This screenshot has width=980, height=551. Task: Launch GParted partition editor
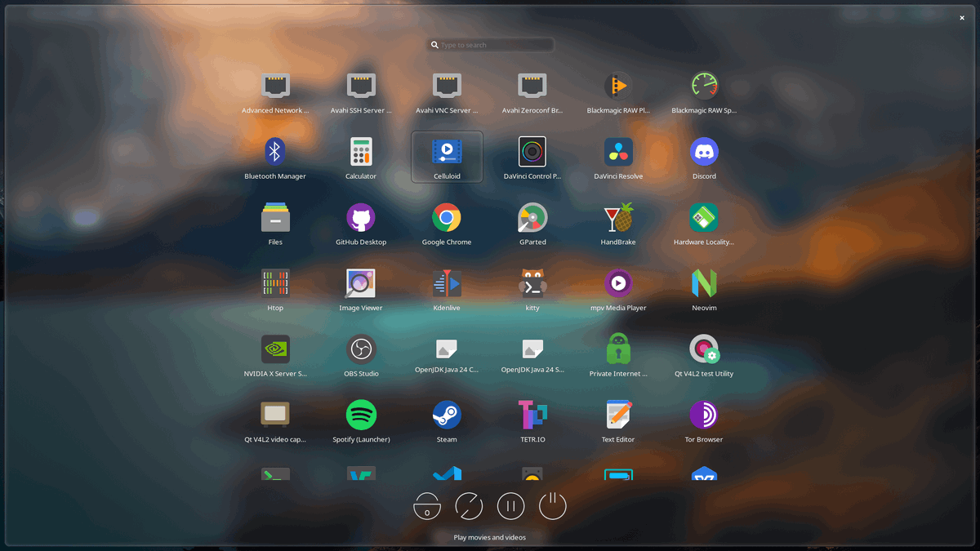(532, 224)
